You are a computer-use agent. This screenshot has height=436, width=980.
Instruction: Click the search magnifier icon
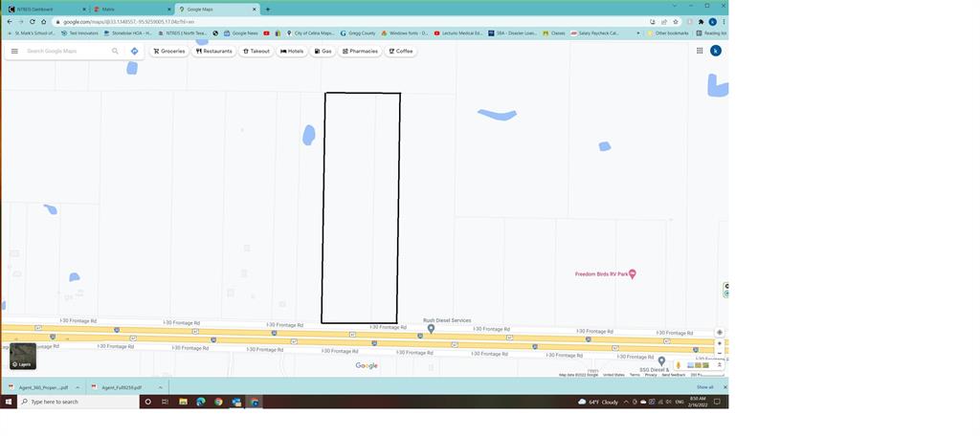pyautogui.click(x=115, y=51)
